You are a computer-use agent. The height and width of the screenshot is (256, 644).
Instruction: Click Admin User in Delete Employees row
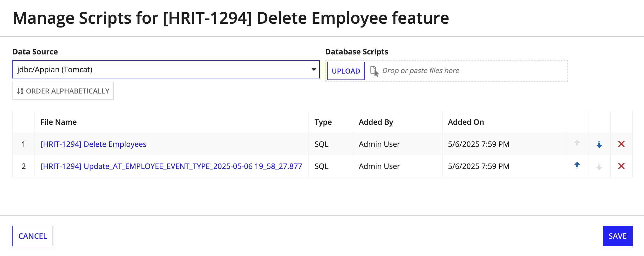[379, 144]
